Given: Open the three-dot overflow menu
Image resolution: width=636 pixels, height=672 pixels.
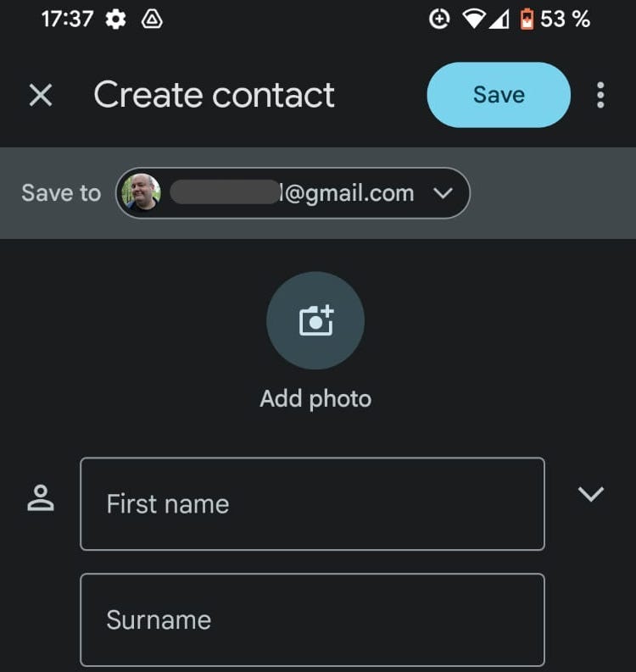Looking at the screenshot, I should (600, 95).
